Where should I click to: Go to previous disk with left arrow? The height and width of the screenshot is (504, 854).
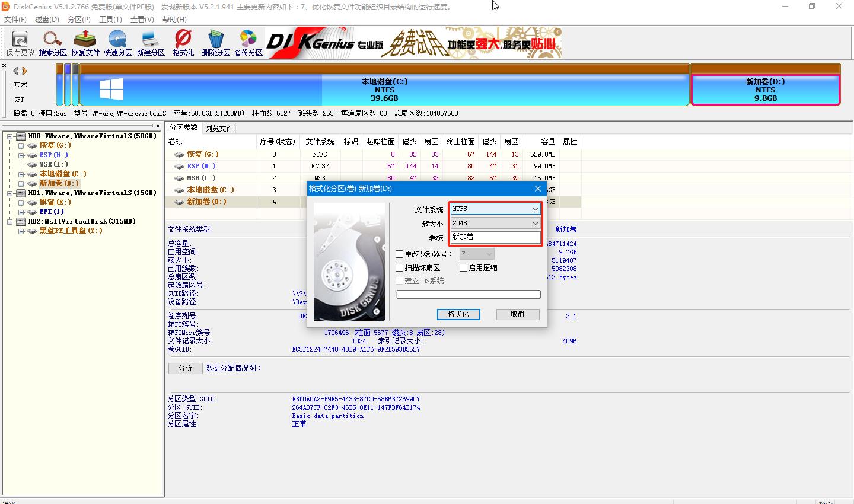click(15, 71)
